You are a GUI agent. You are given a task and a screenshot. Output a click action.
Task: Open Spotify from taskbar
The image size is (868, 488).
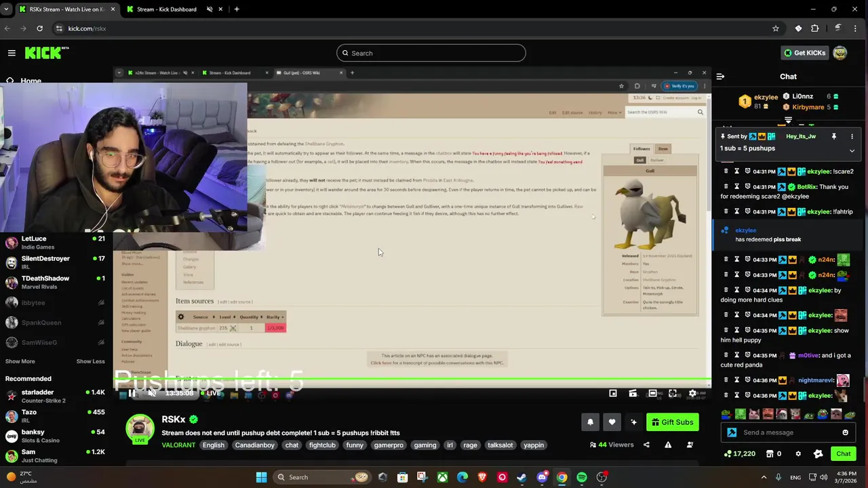(x=582, y=477)
